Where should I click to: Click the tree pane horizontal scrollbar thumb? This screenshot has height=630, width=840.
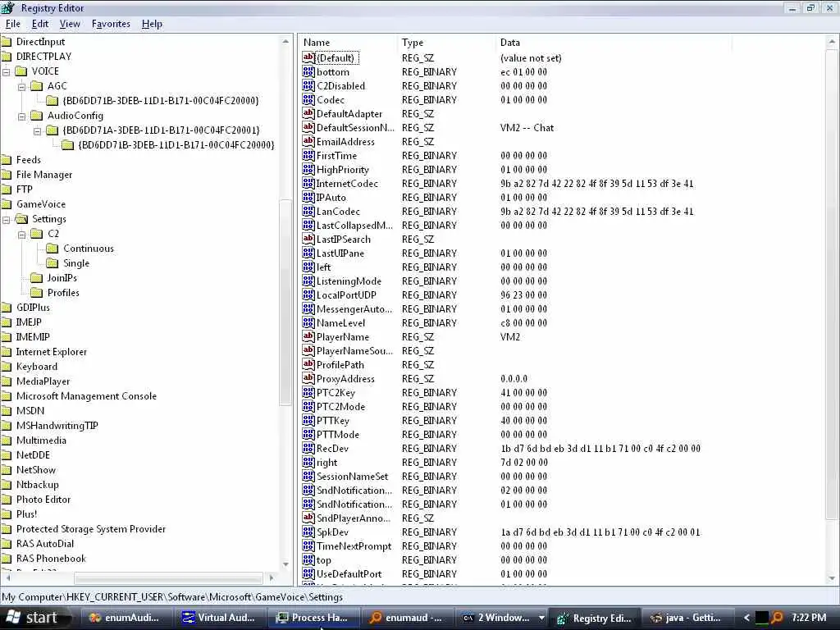[x=169, y=578]
